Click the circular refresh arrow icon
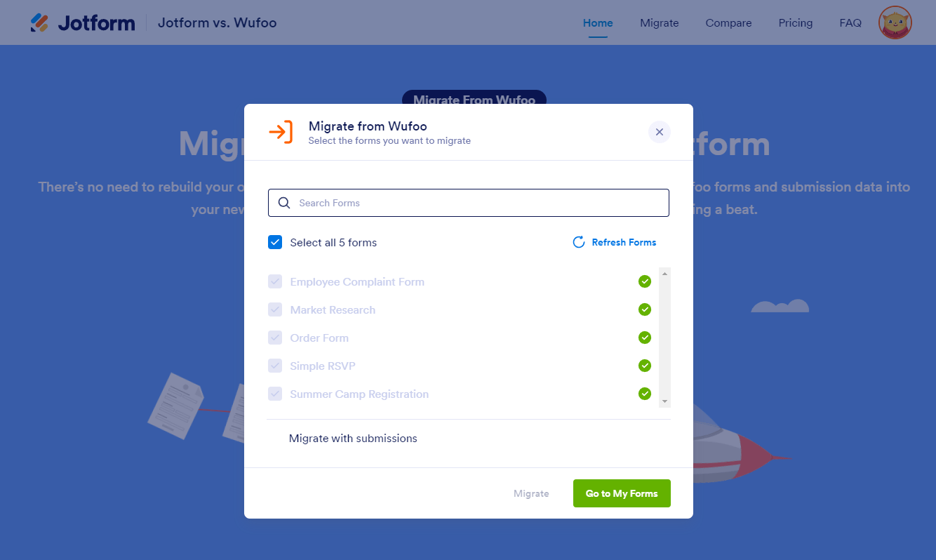The image size is (936, 560). point(579,242)
